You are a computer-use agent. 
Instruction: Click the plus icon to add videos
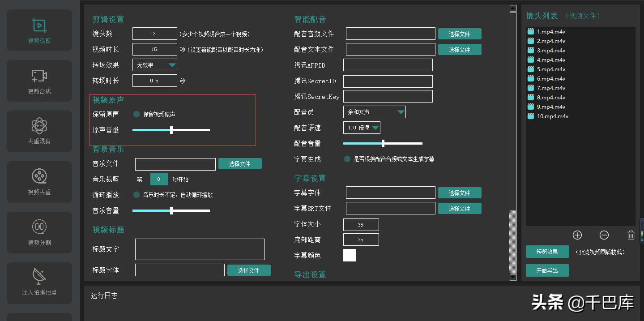tap(577, 235)
